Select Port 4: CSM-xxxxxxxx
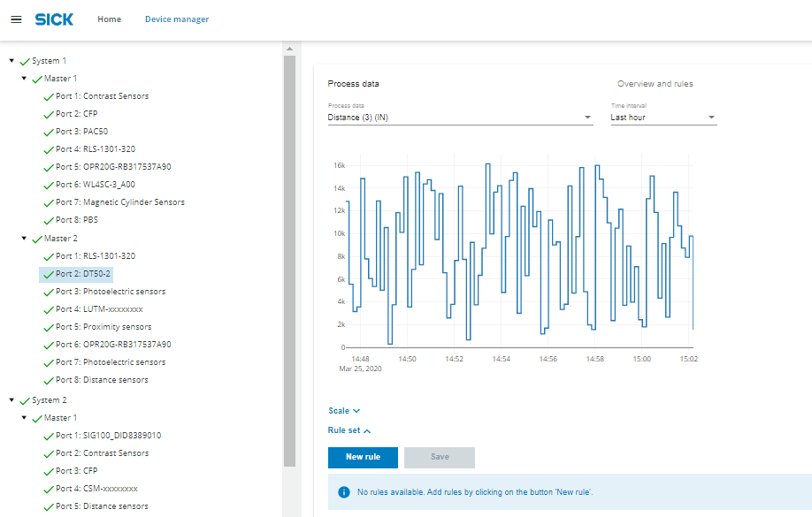Image resolution: width=812 pixels, height=517 pixels. pos(96,489)
